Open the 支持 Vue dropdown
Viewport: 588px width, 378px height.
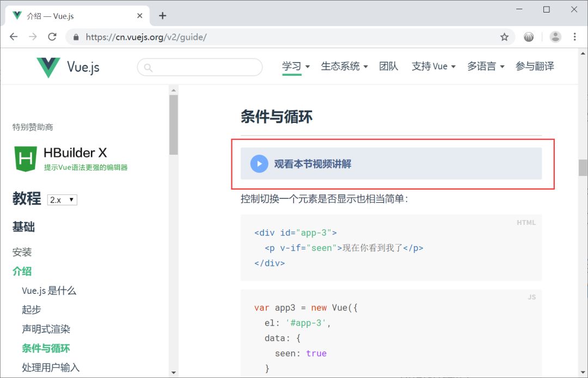(x=430, y=66)
